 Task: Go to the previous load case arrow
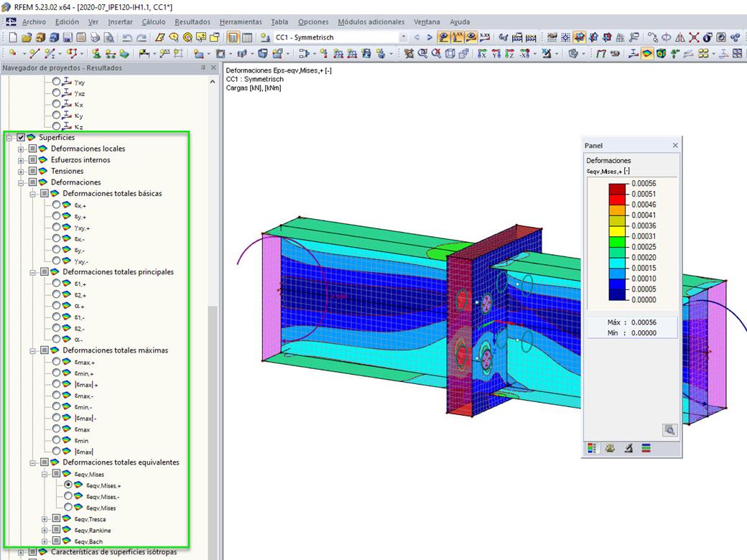[x=417, y=37]
